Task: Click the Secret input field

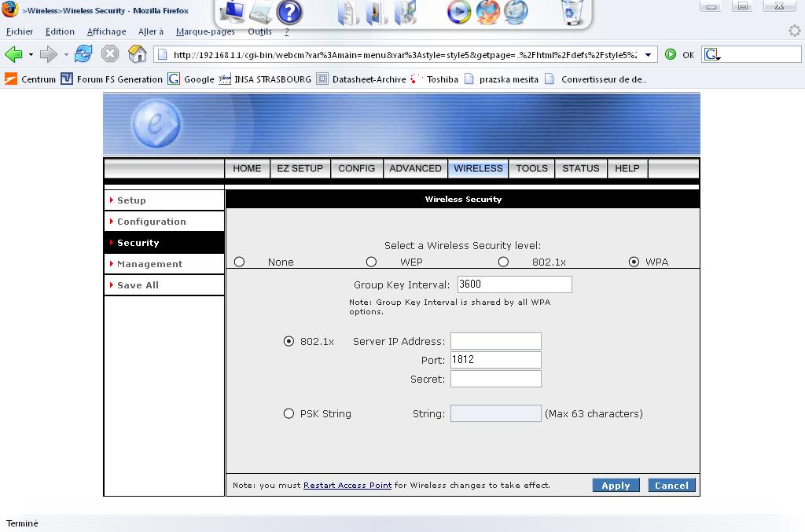Action: click(496, 379)
